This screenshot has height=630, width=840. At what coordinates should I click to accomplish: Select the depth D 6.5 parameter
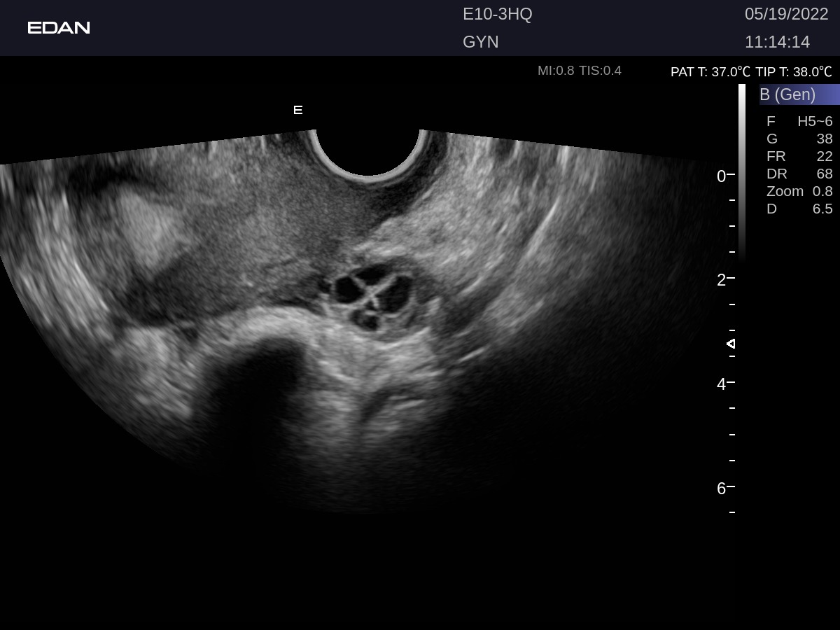click(x=799, y=209)
